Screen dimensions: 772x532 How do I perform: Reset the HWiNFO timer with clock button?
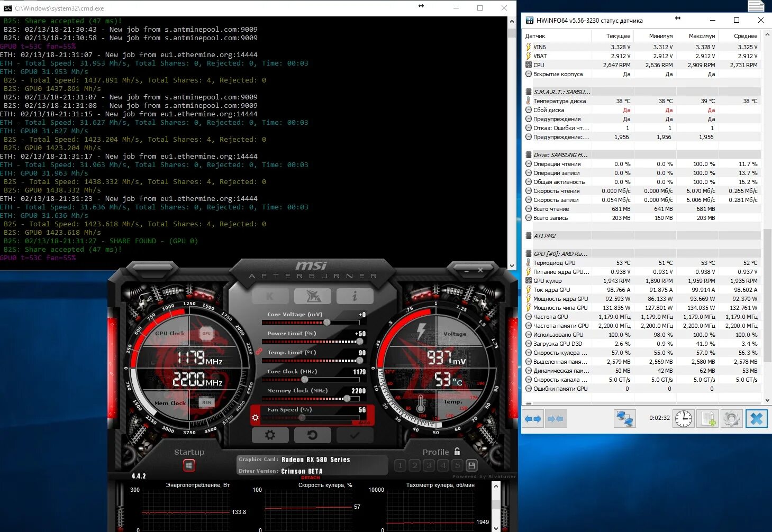684,419
